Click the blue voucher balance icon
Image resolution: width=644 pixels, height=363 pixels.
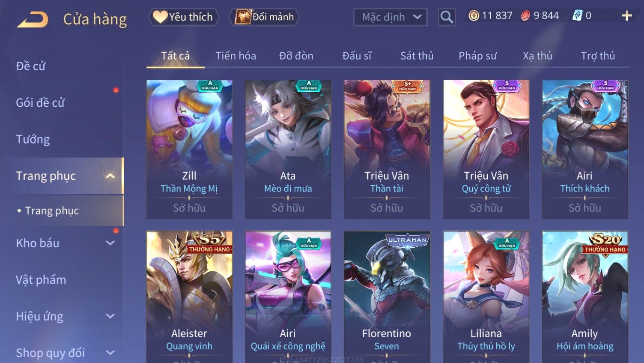click(577, 16)
